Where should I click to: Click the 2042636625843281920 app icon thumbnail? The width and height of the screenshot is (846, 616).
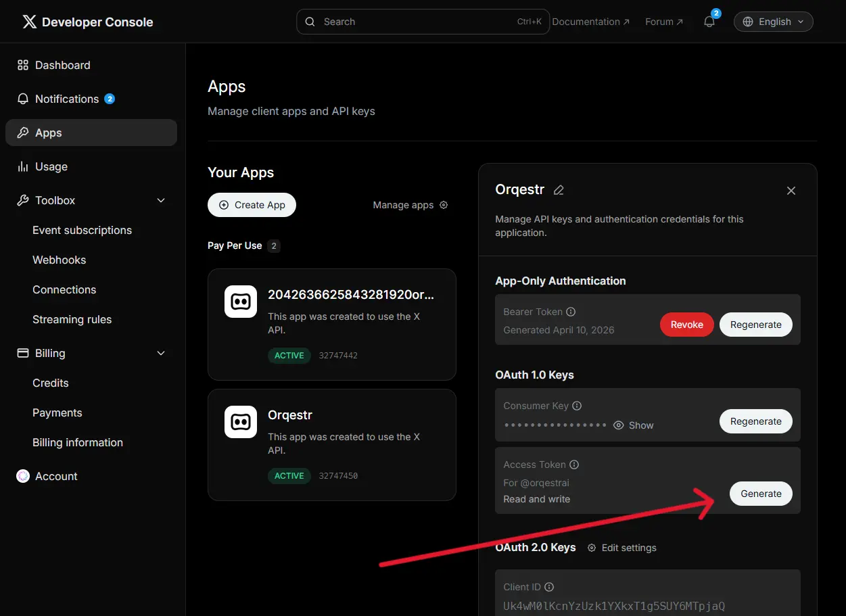(241, 302)
